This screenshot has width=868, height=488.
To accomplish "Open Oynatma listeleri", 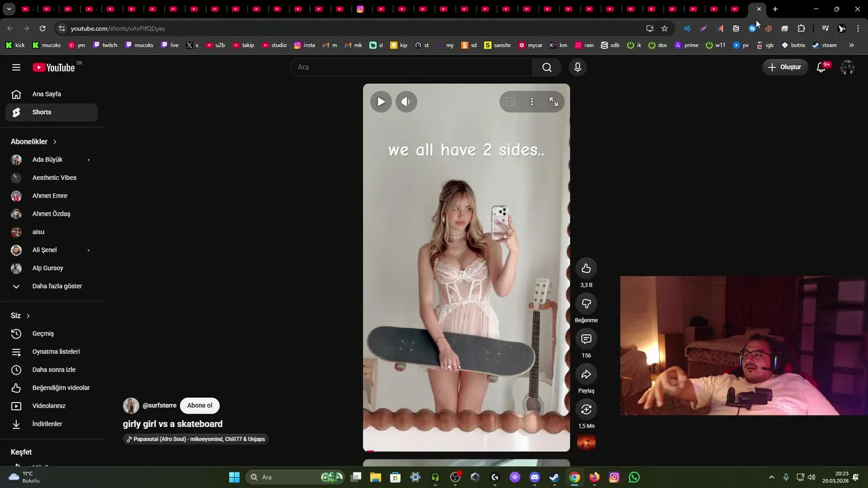I will (x=52, y=352).
